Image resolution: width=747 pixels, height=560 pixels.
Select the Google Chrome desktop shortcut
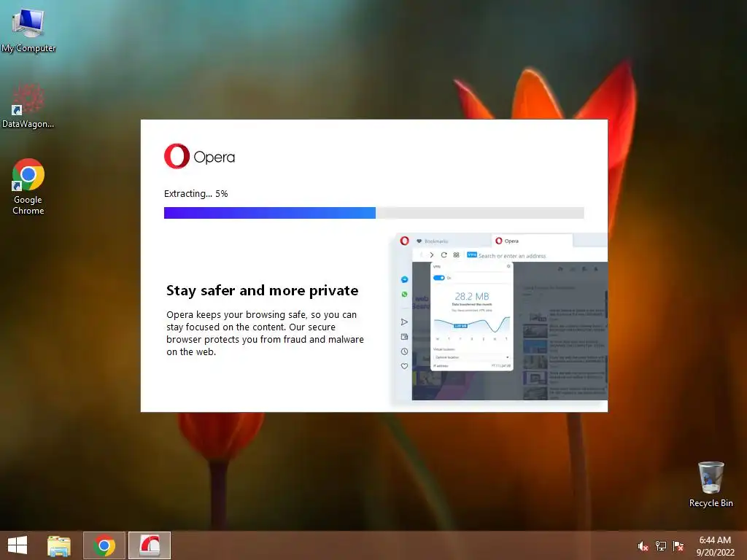(x=28, y=187)
